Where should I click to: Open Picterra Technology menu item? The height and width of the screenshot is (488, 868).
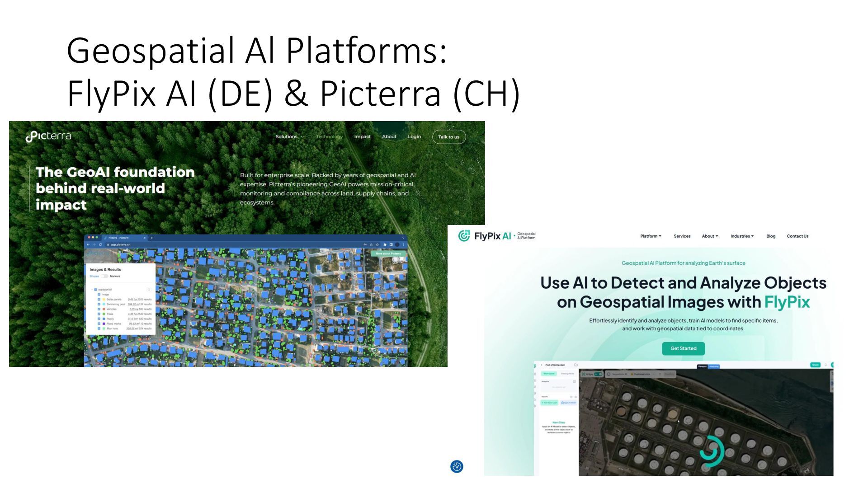tap(329, 136)
